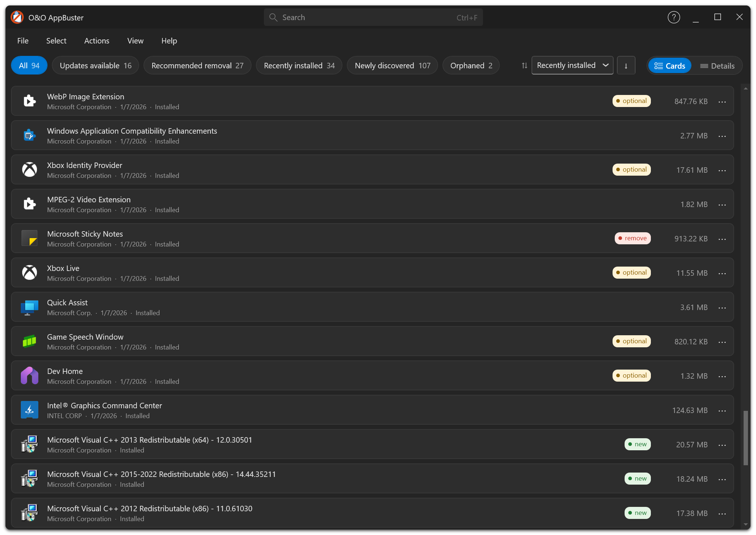Select the Xbox Identity Provider title text
This screenshot has width=756, height=535.
[85, 165]
